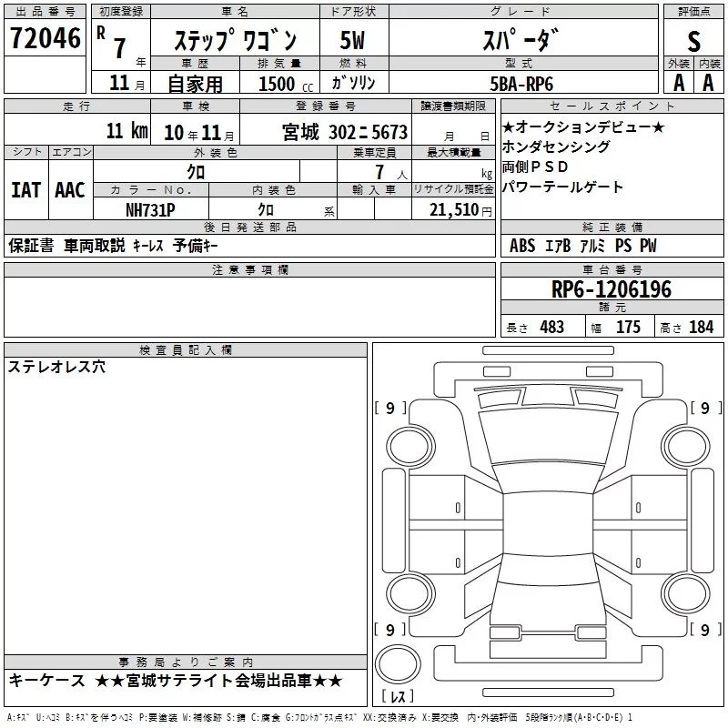Select the exterior grade A under 外装
The height and width of the screenshot is (728, 728).
(x=678, y=82)
